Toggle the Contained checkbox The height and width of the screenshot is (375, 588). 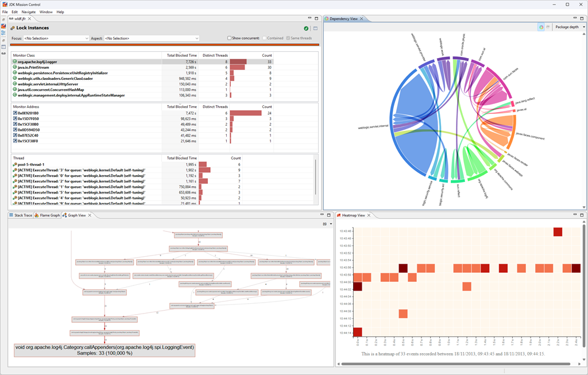tap(264, 38)
